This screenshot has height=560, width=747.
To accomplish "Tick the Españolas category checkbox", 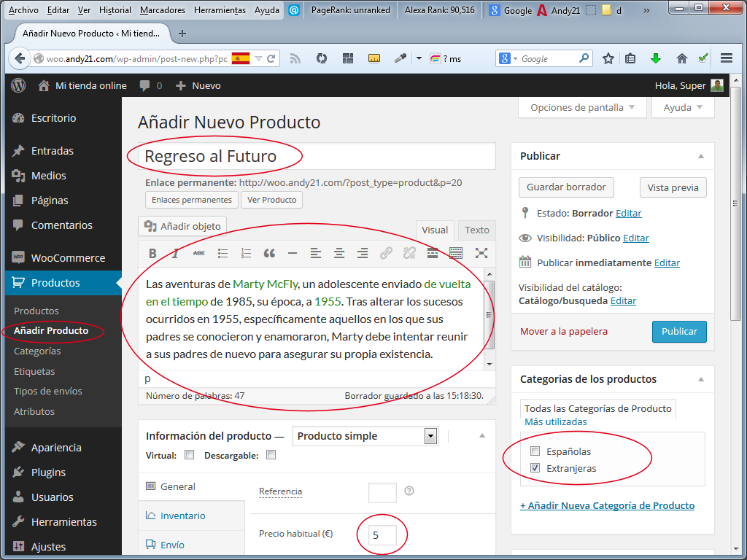I will 535,451.
